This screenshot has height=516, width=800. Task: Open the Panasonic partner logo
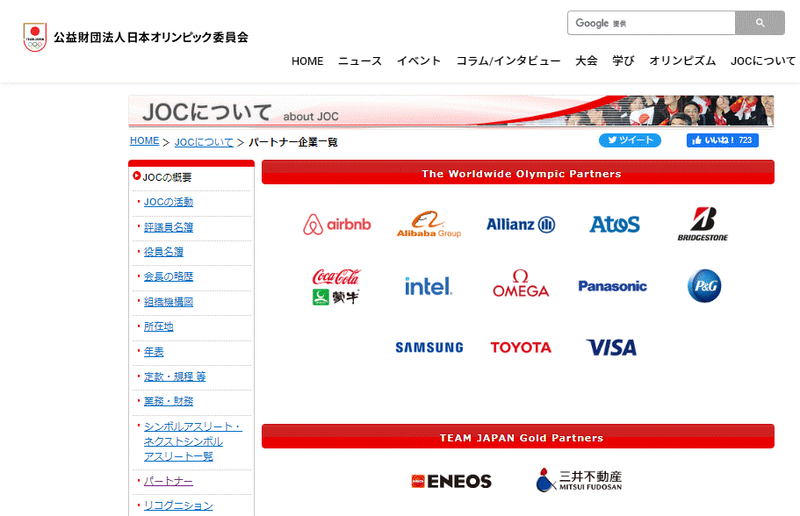click(x=612, y=286)
